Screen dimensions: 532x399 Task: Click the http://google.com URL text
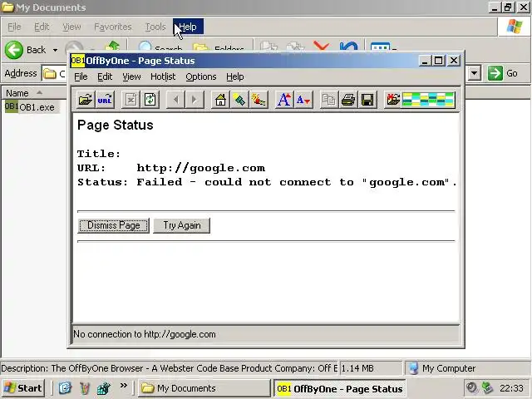(201, 168)
